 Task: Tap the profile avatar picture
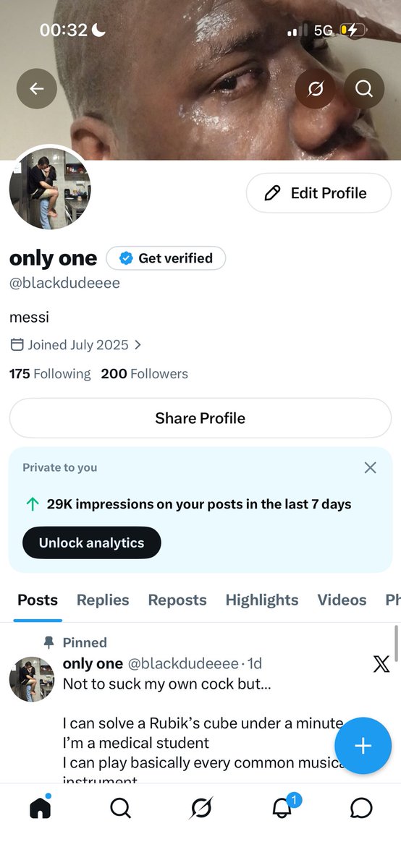[x=49, y=189]
